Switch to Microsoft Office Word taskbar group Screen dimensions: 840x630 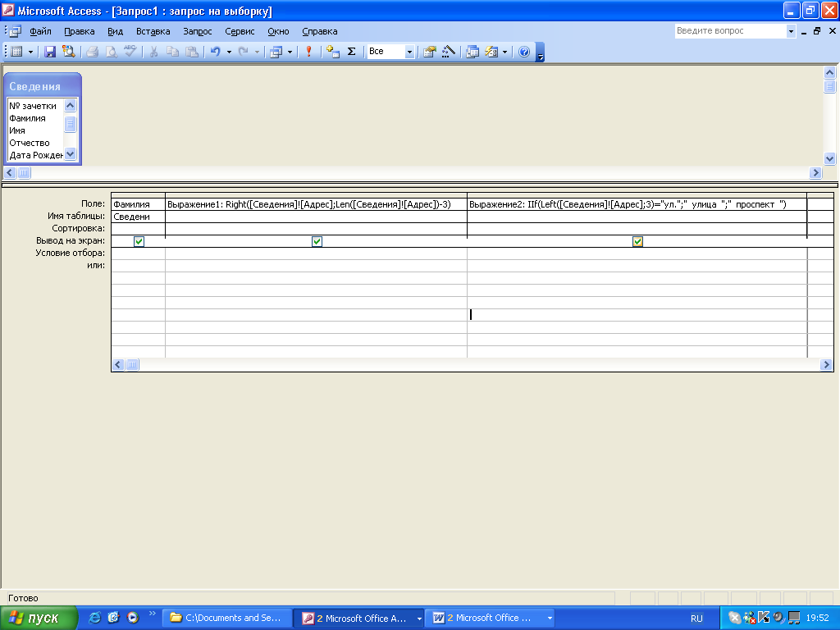pyautogui.click(x=490, y=619)
